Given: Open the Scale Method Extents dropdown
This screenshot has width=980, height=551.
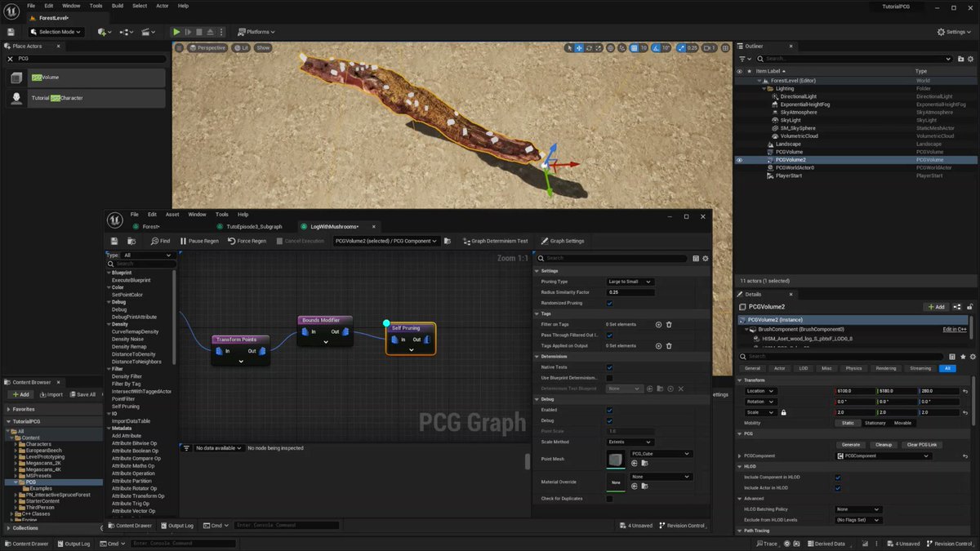Looking at the screenshot, I should click(630, 442).
